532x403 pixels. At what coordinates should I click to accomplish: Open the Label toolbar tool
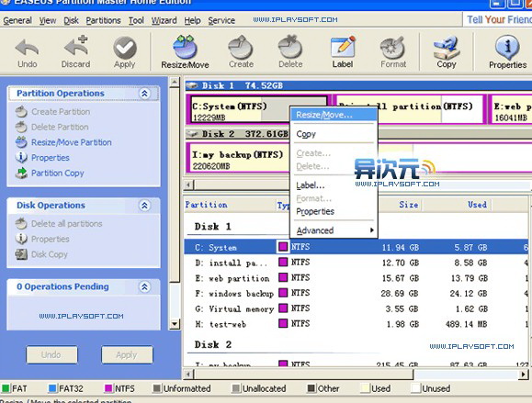[x=343, y=51]
